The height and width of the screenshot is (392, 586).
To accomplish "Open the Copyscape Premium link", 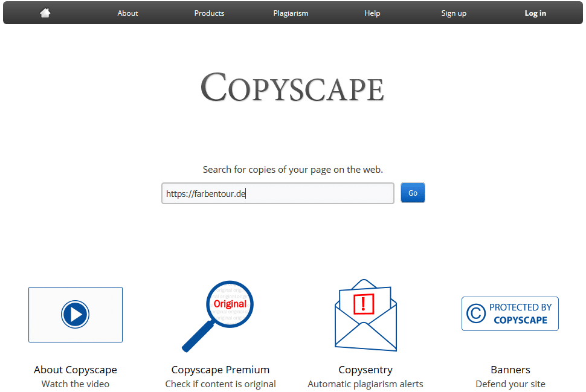I will [221, 370].
